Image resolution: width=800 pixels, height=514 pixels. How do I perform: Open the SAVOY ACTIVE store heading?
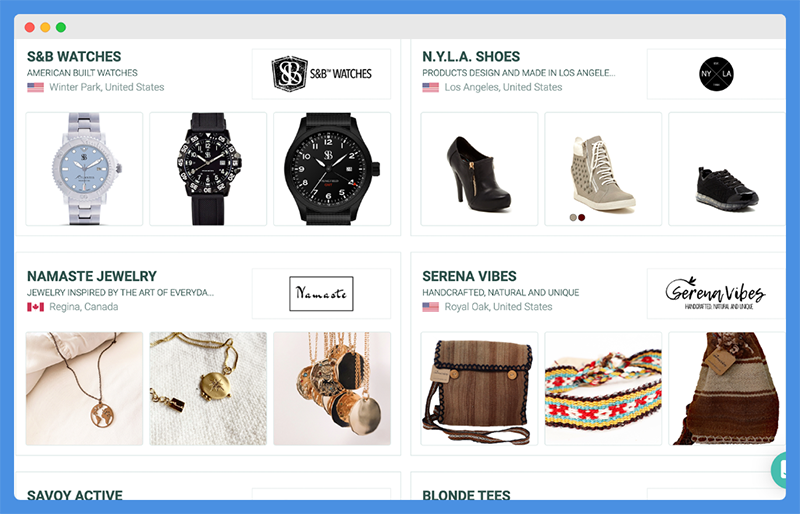(74, 495)
